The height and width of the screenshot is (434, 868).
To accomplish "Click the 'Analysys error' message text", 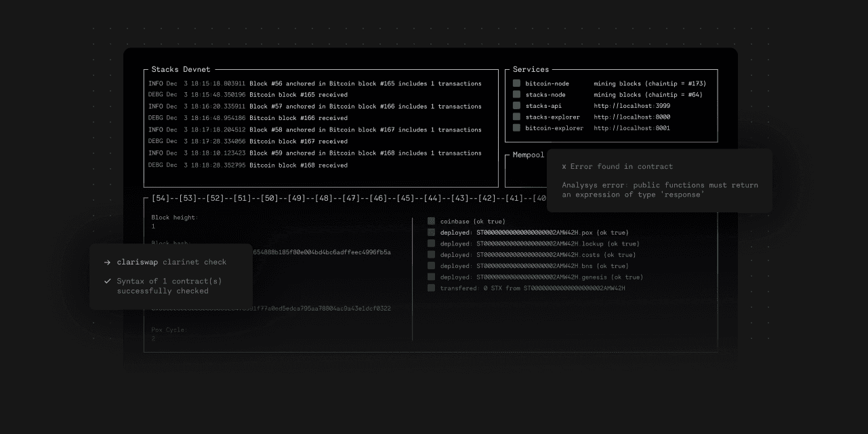I will [660, 190].
